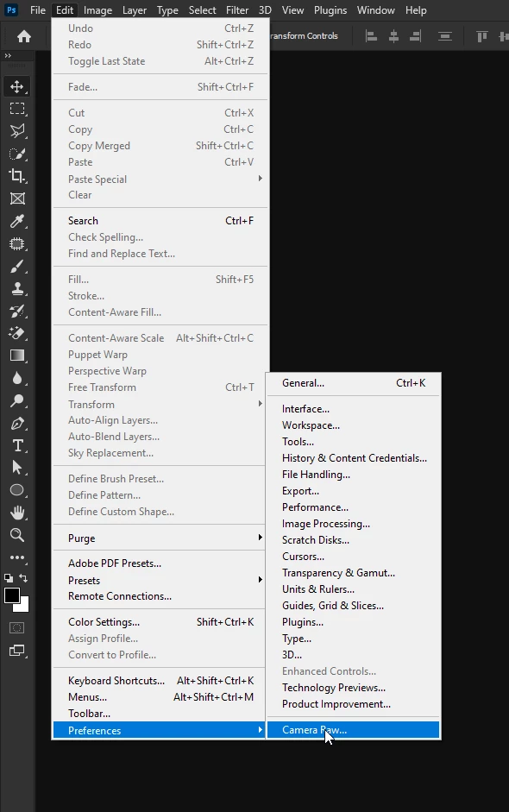Open Guides, Grid & Slices preferences

coord(353,606)
